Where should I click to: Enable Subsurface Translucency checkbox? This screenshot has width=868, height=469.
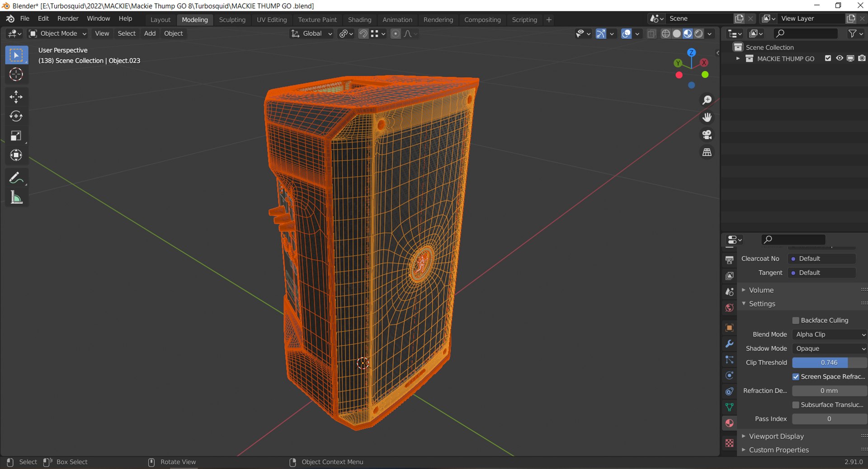pyautogui.click(x=796, y=405)
